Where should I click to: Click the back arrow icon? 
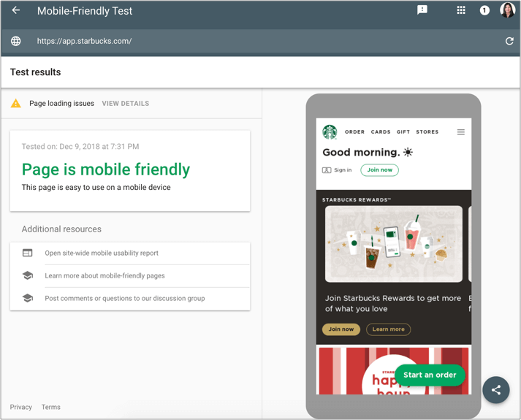(x=15, y=10)
